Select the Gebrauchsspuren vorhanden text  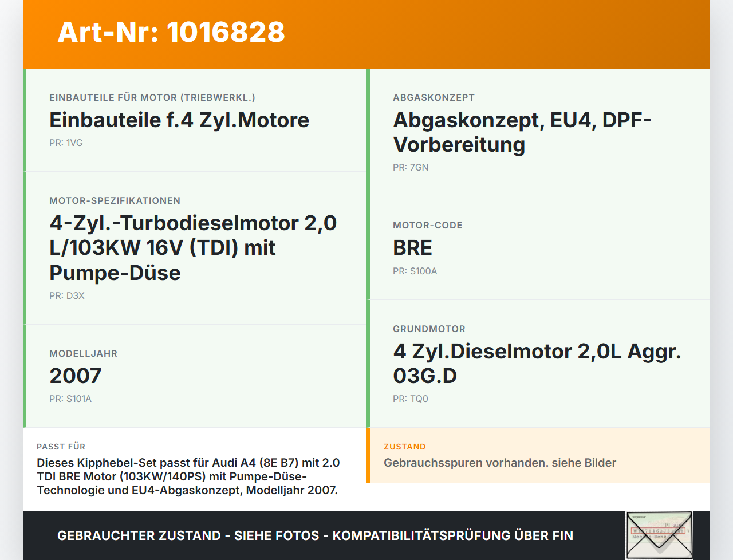pos(499,463)
